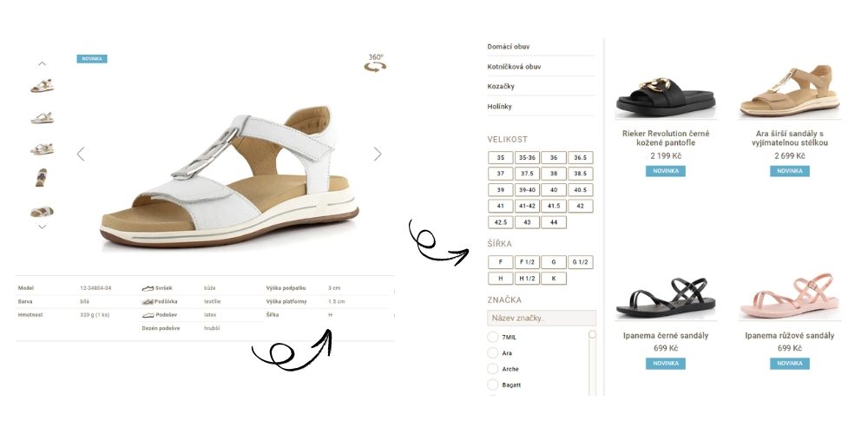Move thumbnail list down with the chevron
The width and height of the screenshot is (868, 434).
point(42,227)
